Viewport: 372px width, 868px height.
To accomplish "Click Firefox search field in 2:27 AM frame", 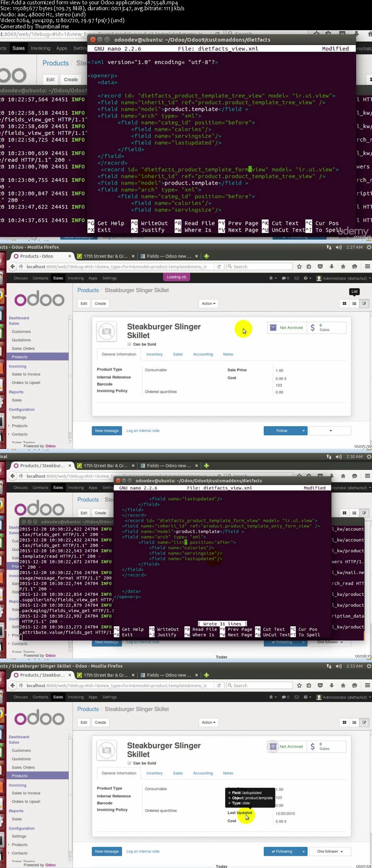I will [259, 267].
